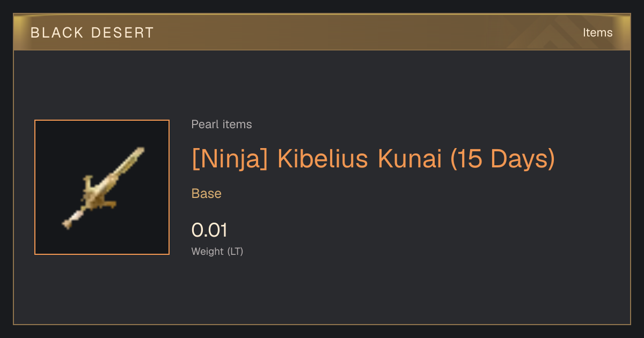The width and height of the screenshot is (644, 338).
Task: Click the Weight (LT) caption
Action: coord(217,251)
